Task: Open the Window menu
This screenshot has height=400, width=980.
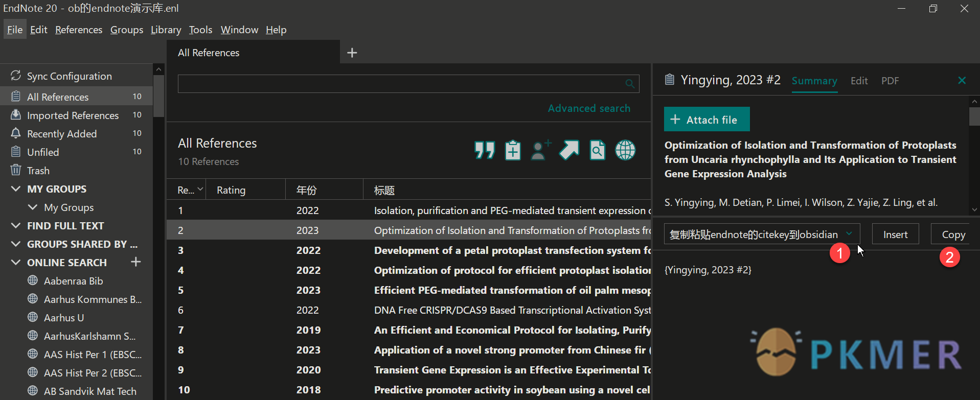Action: 239,30
